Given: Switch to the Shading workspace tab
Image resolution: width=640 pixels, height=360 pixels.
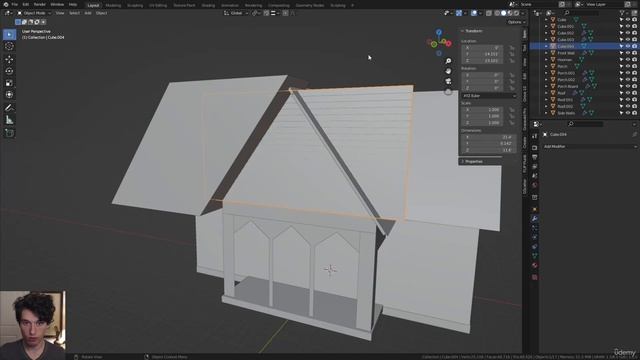Looking at the screenshot, I should [x=208, y=5].
